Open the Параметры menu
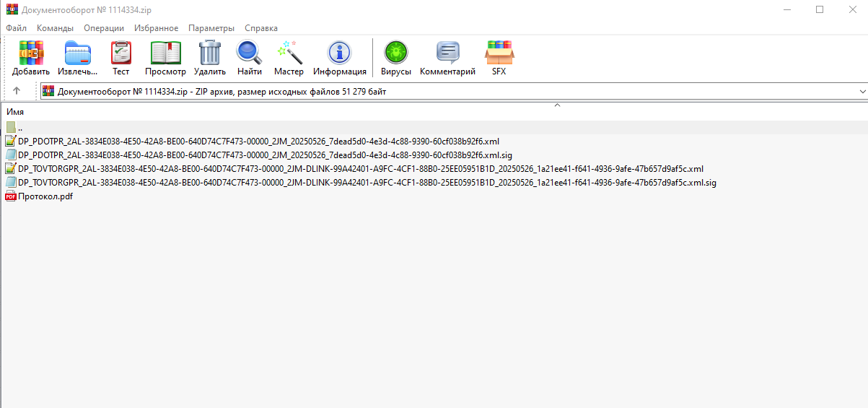 [211, 28]
